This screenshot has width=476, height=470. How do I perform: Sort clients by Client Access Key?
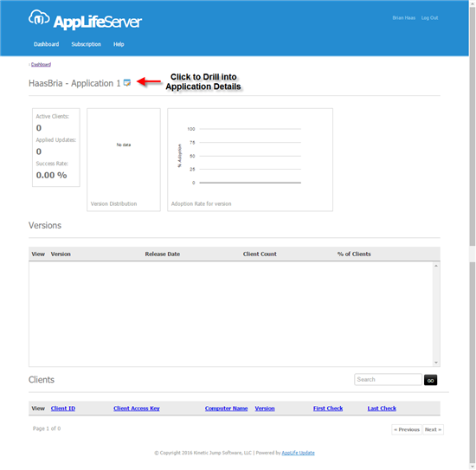click(137, 409)
